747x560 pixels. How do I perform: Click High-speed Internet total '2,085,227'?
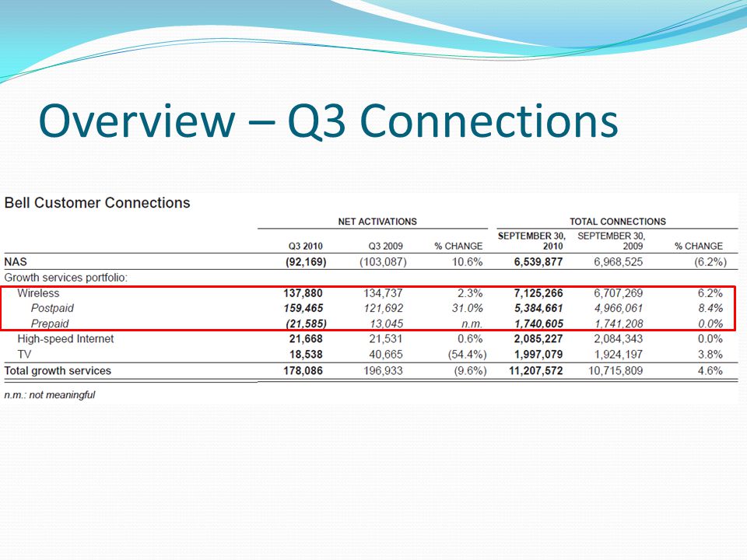pyautogui.click(x=538, y=339)
